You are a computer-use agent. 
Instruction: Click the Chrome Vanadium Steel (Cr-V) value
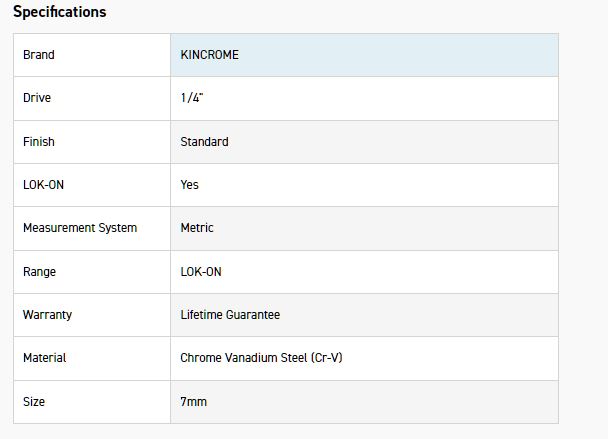click(x=261, y=358)
